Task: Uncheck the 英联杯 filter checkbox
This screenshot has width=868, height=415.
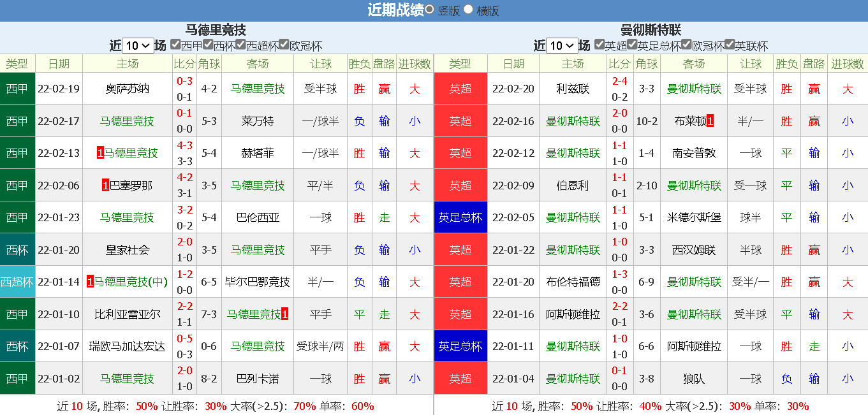Action: (x=730, y=45)
